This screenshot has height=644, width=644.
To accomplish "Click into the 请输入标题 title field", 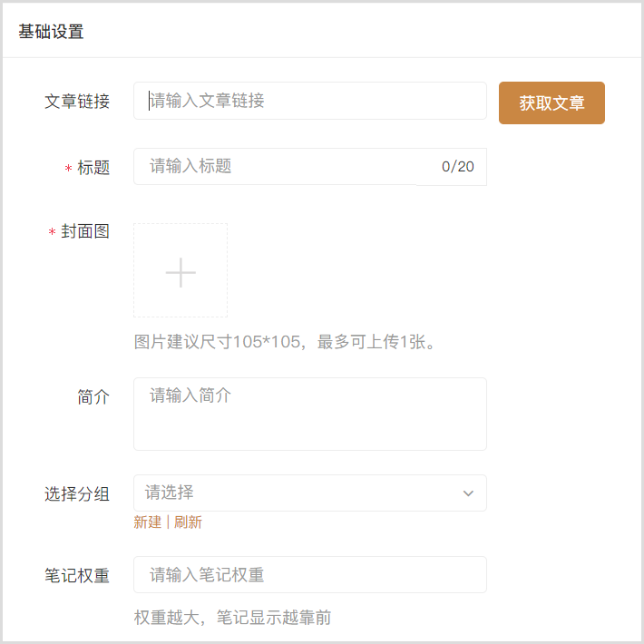I will (x=281, y=167).
